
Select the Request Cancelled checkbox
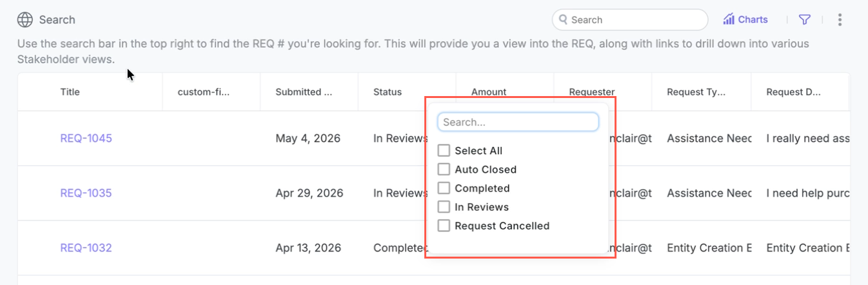click(444, 226)
